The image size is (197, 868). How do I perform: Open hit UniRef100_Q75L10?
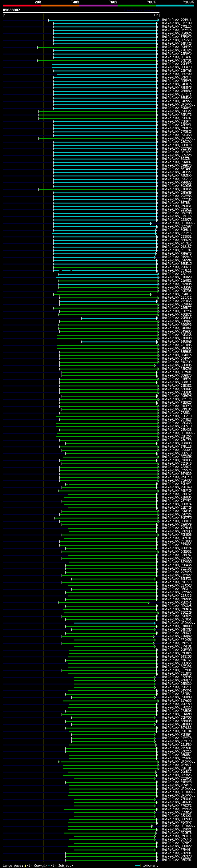(x=177, y=26)
